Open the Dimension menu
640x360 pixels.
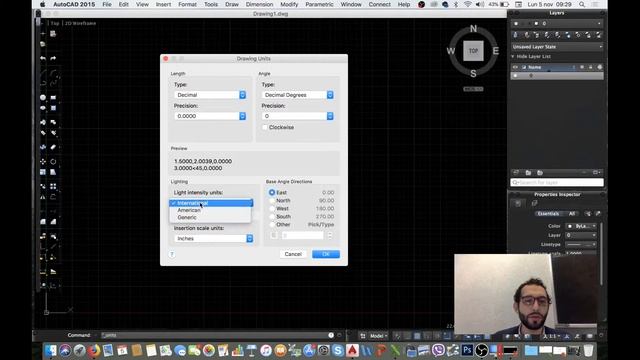coord(259,4)
